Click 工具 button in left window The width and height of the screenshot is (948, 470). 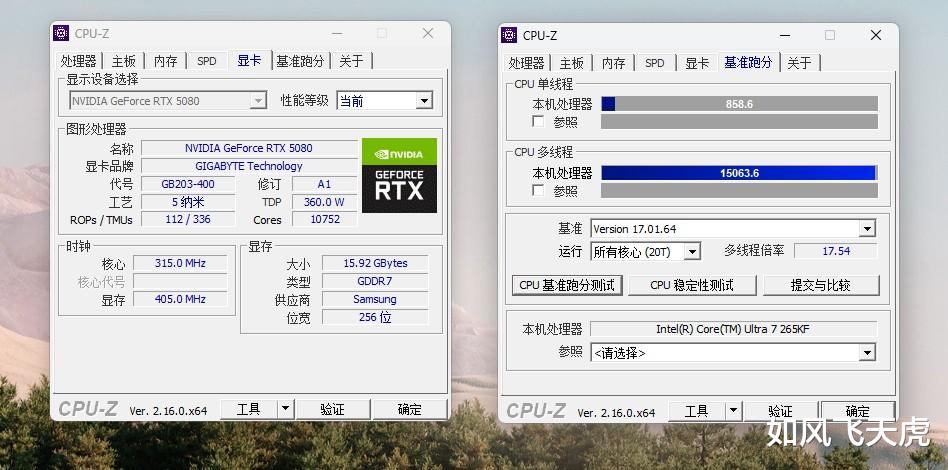pyautogui.click(x=249, y=410)
